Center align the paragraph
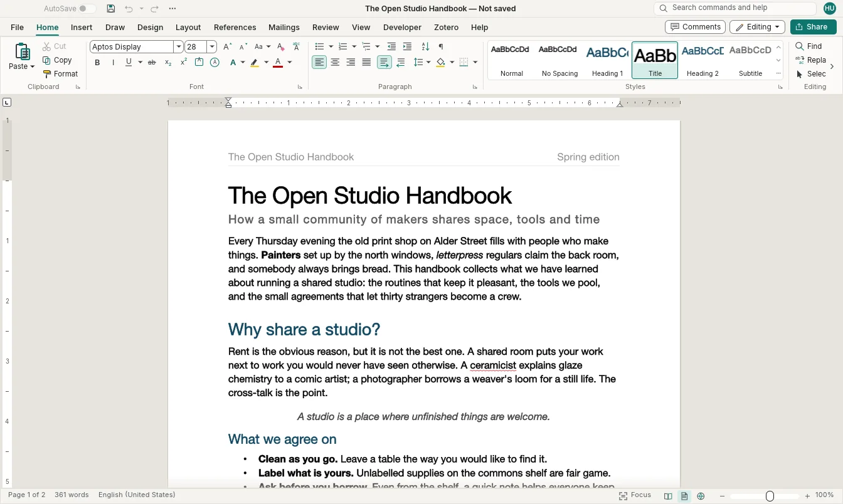This screenshot has height=504, width=843. [335, 62]
